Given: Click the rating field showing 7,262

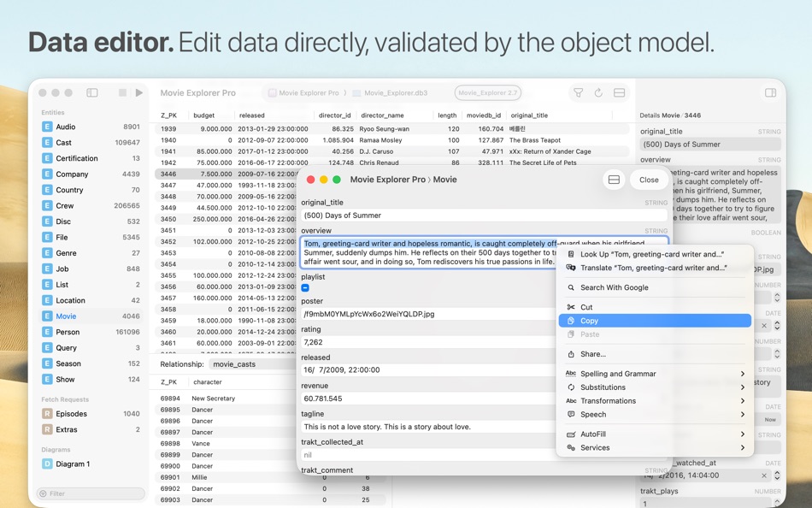Looking at the screenshot, I should tap(427, 342).
